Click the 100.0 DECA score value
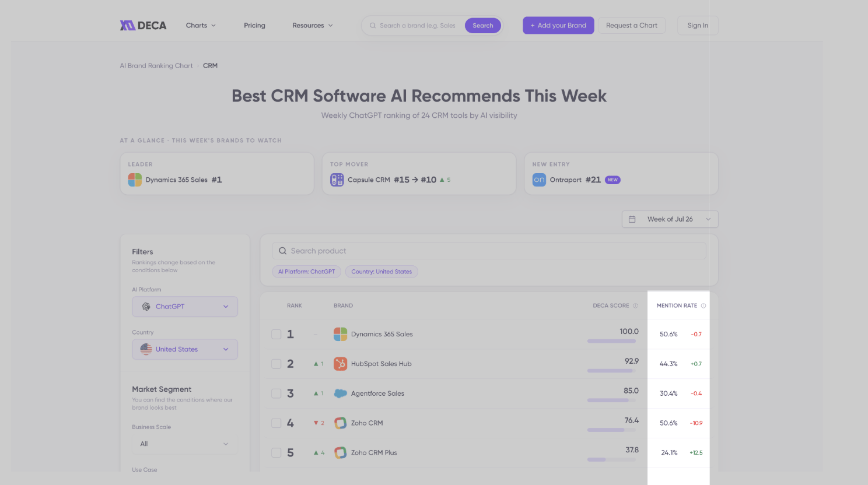The width and height of the screenshot is (868, 485). [629, 331]
